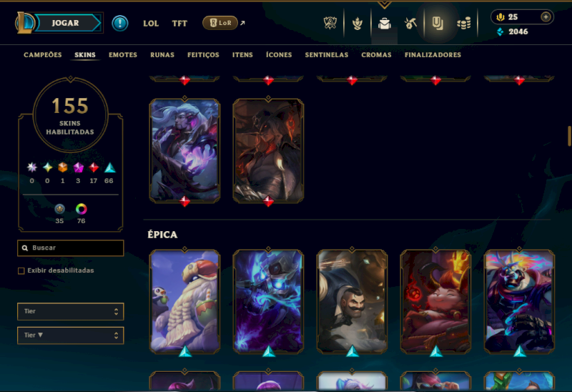This screenshot has height=392, width=572.
Task: Click the Buscar search field
Action: 70,248
